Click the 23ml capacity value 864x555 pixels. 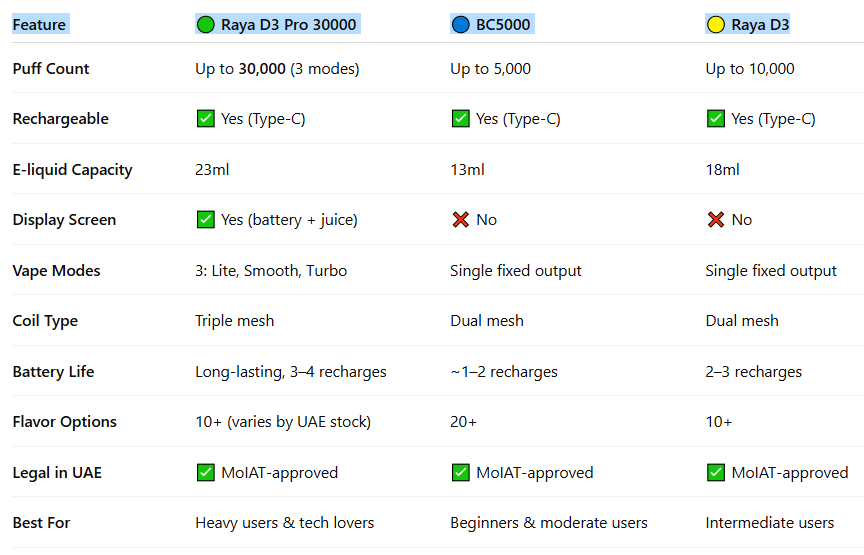point(212,170)
